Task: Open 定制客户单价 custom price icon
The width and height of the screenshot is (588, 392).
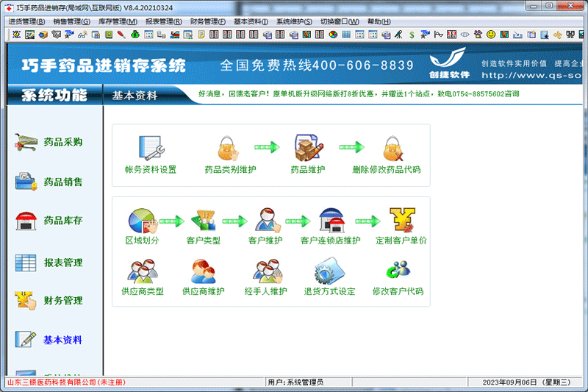Action: click(402, 220)
